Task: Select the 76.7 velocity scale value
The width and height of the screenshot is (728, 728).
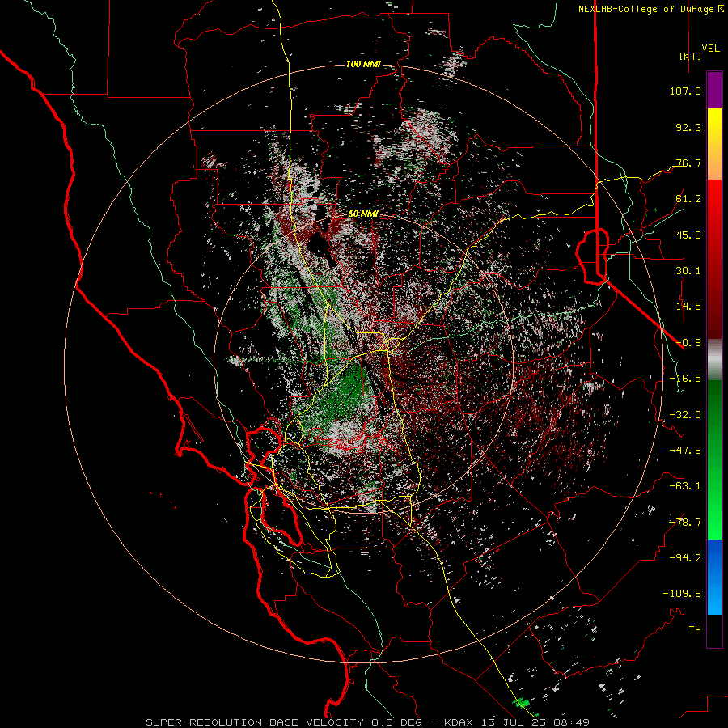Action: point(688,163)
